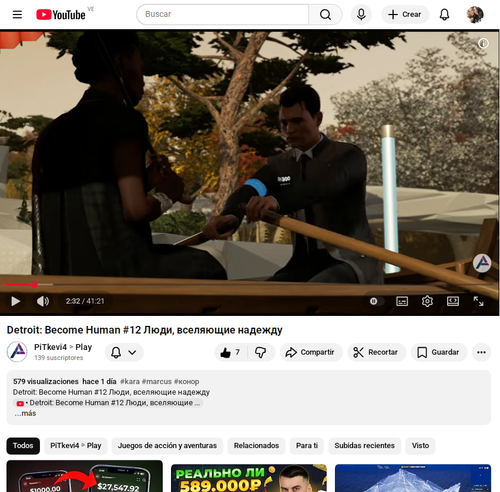Open Recortar clip tool

click(376, 352)
